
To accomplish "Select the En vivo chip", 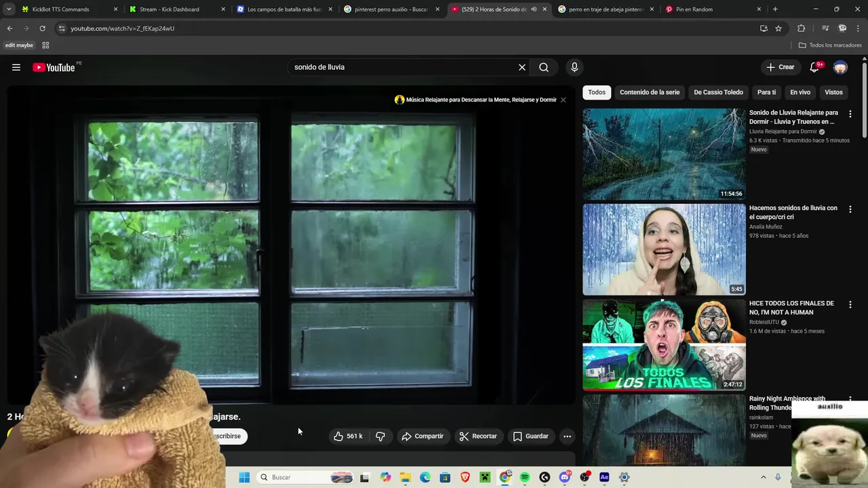I will coord(800,92).
